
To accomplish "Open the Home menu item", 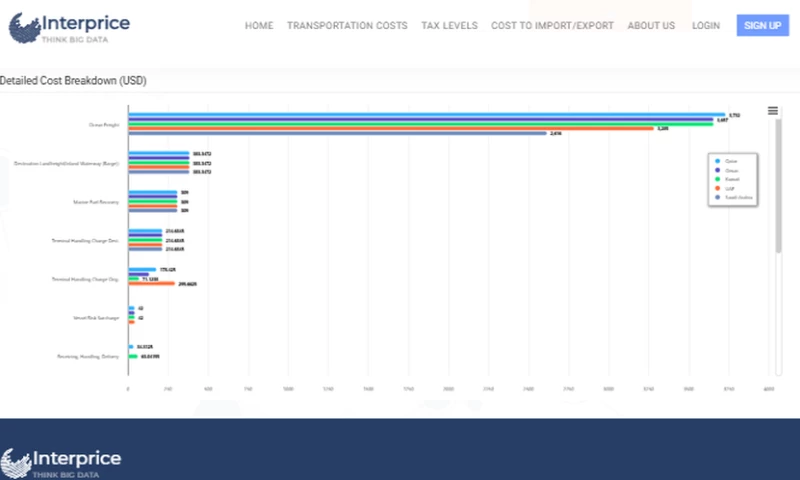I will click(x=259, y=26).
